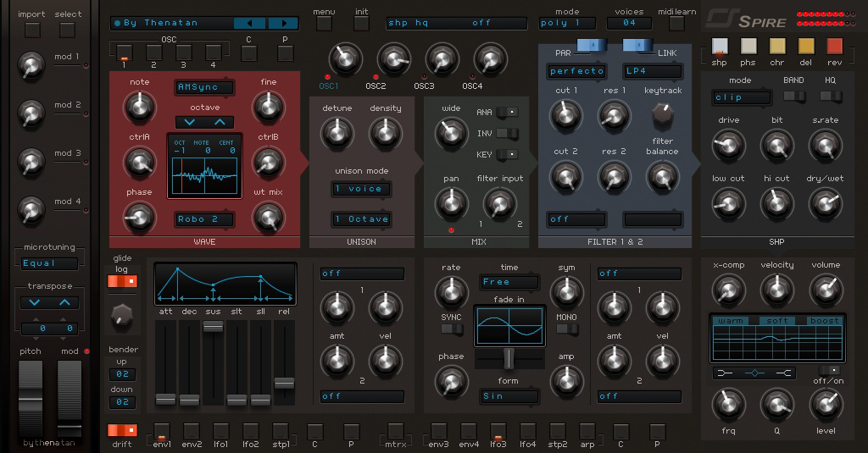Switch to the arp tab
The image size is (868, 453).
coord(587,432)
